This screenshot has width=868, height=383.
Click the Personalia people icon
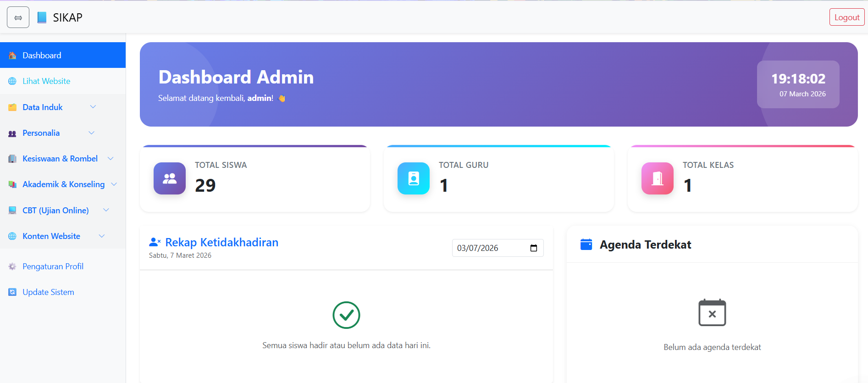click(12, 133)
